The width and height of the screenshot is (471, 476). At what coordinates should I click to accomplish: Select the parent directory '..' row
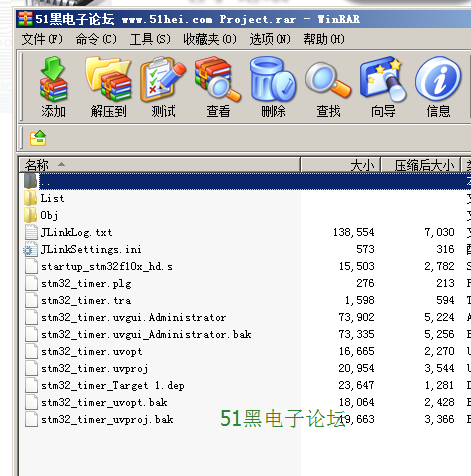click(x=245, y=181)
